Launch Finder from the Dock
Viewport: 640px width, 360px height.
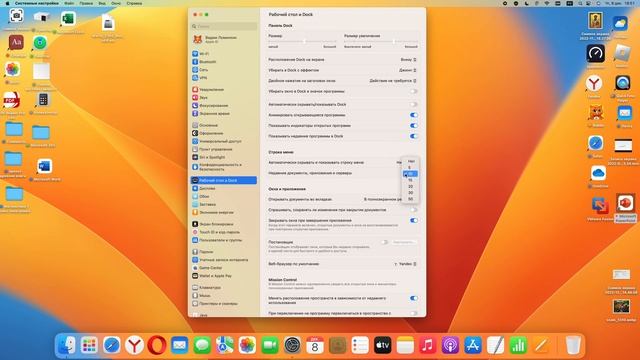point(66,345)
